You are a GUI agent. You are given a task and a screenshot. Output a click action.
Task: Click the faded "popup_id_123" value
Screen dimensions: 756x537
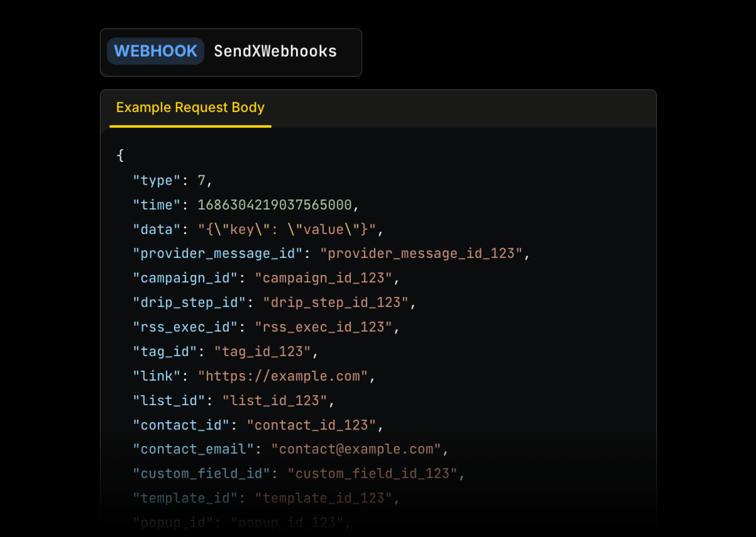coord(287,522)
